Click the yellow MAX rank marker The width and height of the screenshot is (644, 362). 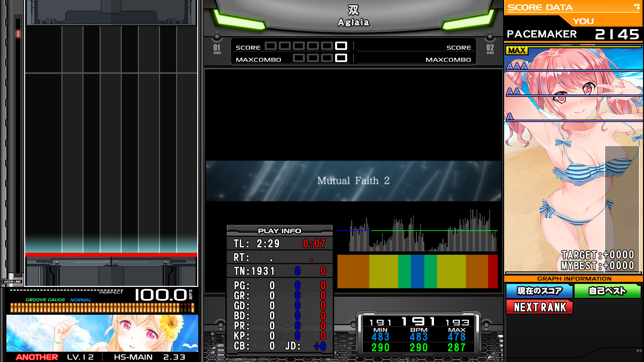(x=517, y=51)
